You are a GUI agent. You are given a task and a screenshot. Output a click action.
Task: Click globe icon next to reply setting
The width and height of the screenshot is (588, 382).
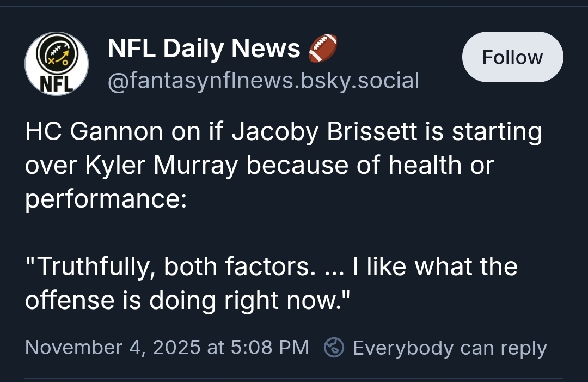coord(334,347)
